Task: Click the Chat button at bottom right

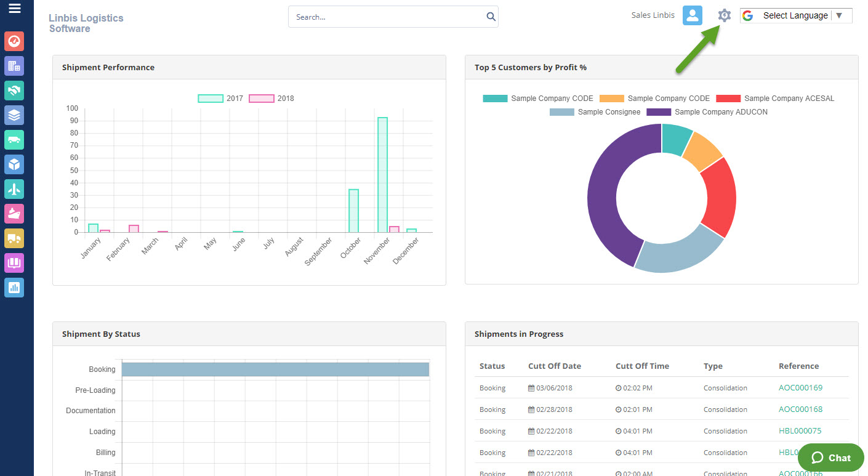Action: [x=830, y=458]
